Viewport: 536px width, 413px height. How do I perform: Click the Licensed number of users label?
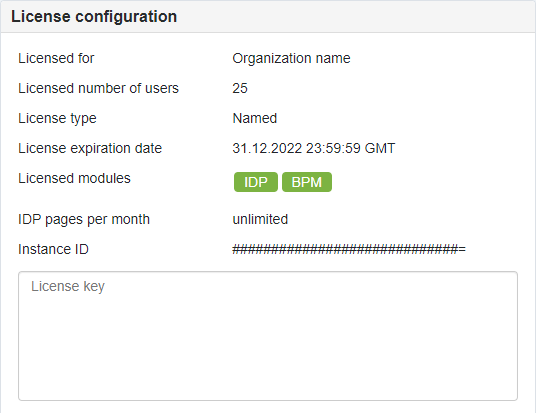coord(98,88)
